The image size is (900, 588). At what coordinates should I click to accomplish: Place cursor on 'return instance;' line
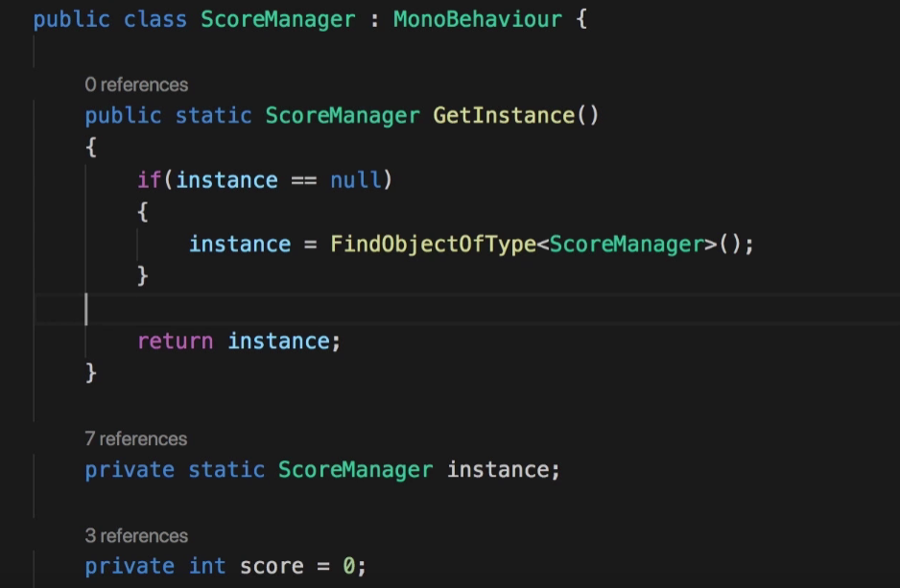click(x=239, y=341)
